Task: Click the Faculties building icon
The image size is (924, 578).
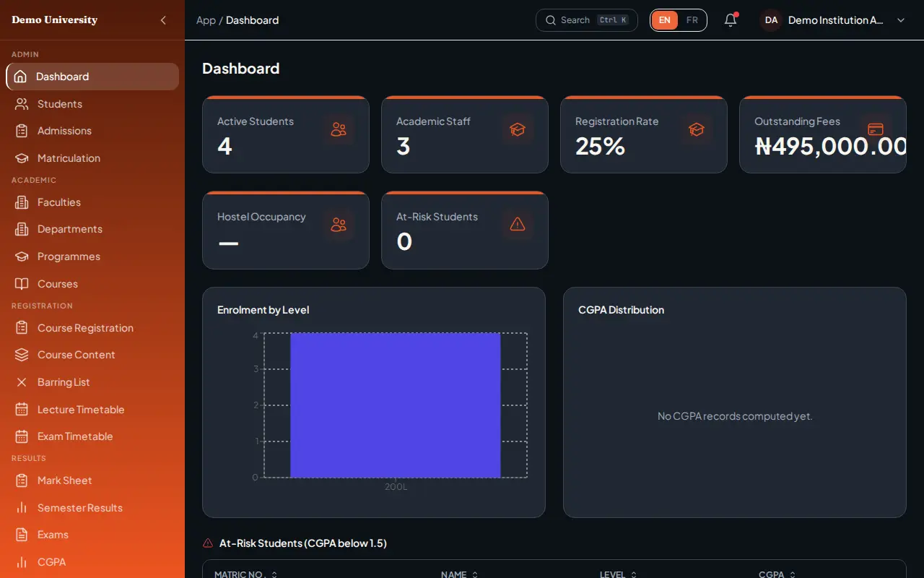Action: coord(22,202)
